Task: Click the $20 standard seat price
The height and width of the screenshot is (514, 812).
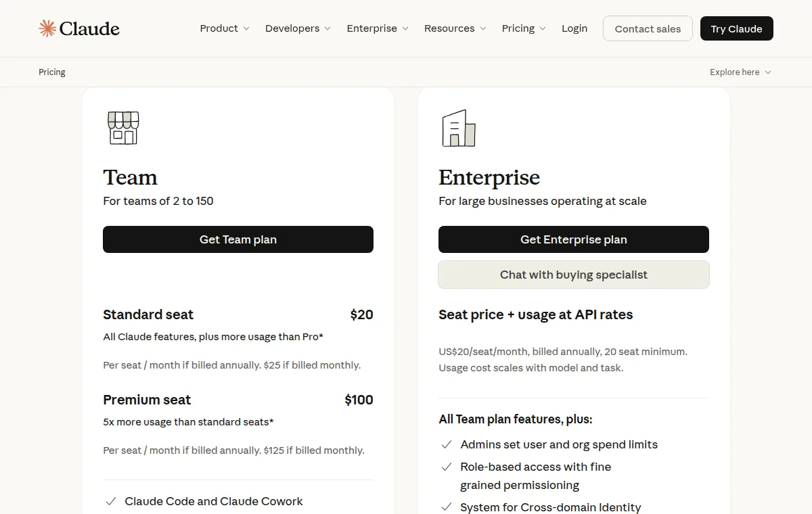Action: 362,314
